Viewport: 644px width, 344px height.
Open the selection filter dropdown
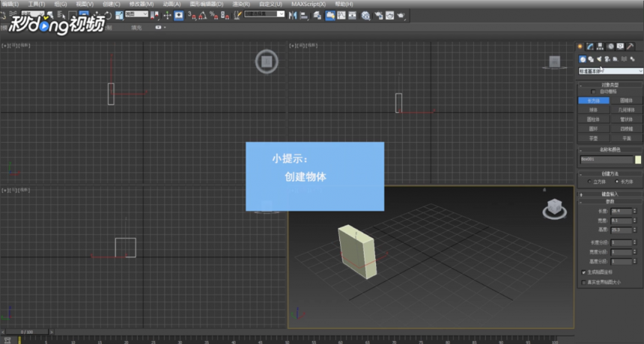point(33,14)
